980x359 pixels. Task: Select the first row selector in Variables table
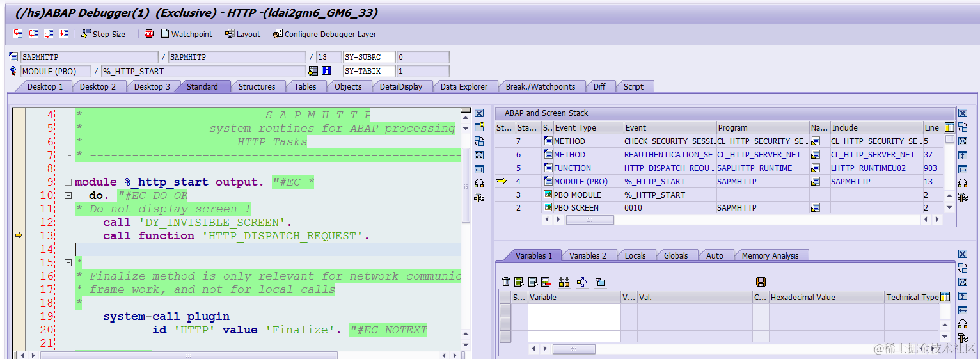(x=505, y=310)
